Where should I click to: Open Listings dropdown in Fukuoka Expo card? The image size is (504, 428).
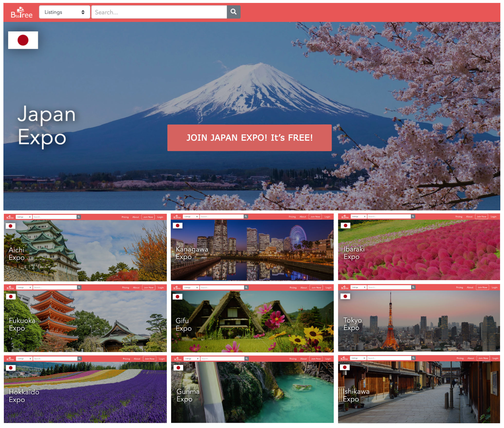(x=24, y=288)
